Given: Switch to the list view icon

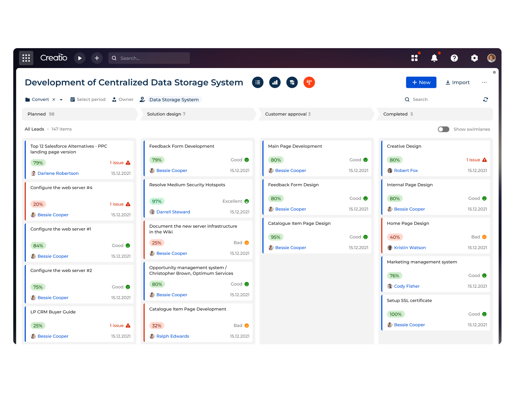Looking at the screenshot, I should (x=258, y=82).
